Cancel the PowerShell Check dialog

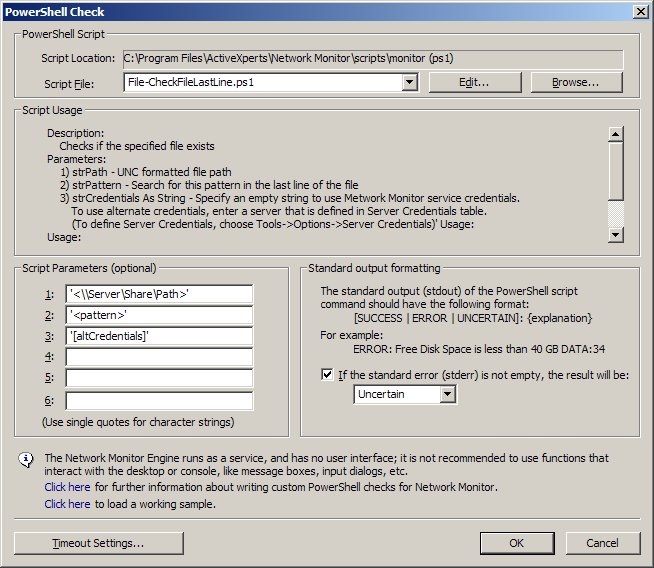pos(603,543)
